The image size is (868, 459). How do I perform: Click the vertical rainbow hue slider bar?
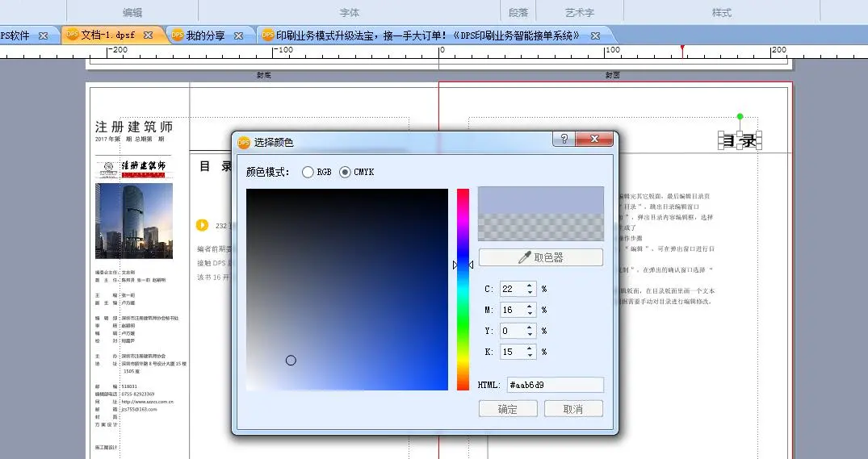coord(463,290)
